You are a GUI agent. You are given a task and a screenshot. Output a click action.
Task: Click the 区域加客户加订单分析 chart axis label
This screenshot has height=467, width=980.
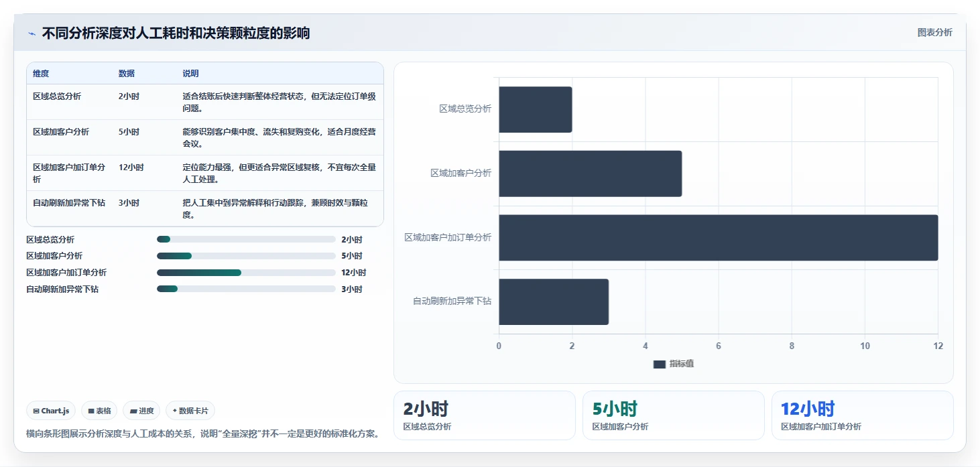(x=448, y=237)
